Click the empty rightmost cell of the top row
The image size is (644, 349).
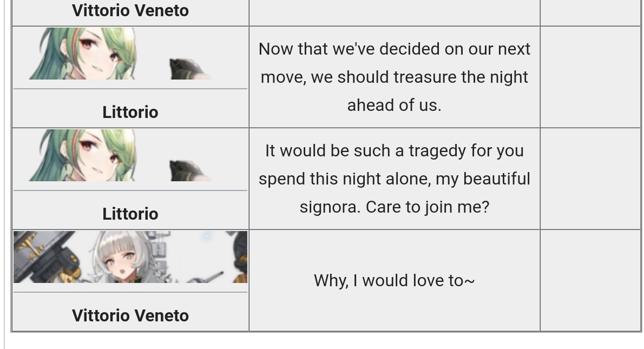pyautogui.click(x=590, y=12)
